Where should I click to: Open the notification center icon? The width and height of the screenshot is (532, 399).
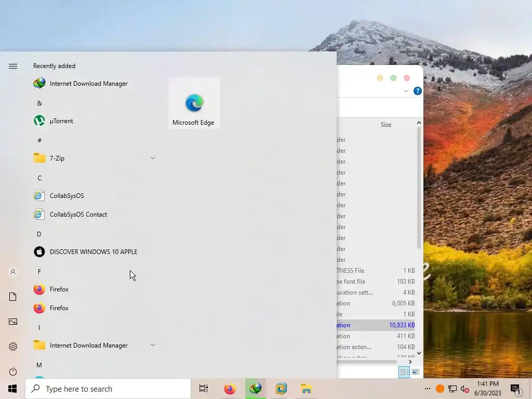(x=516, y=389)
